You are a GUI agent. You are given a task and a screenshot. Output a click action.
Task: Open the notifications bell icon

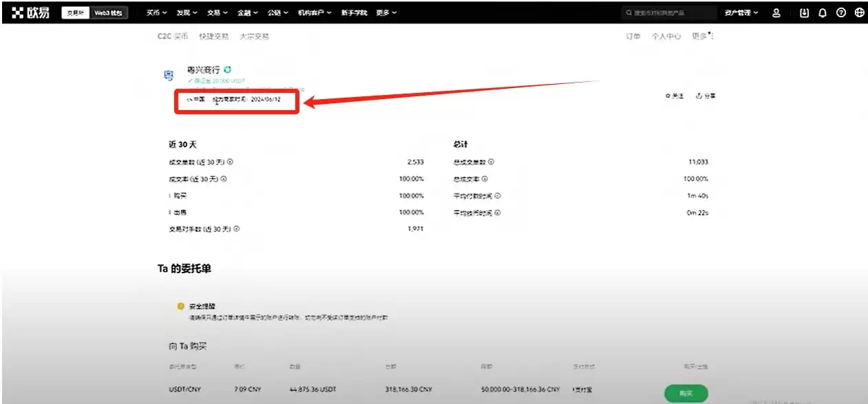pos(822,12)
